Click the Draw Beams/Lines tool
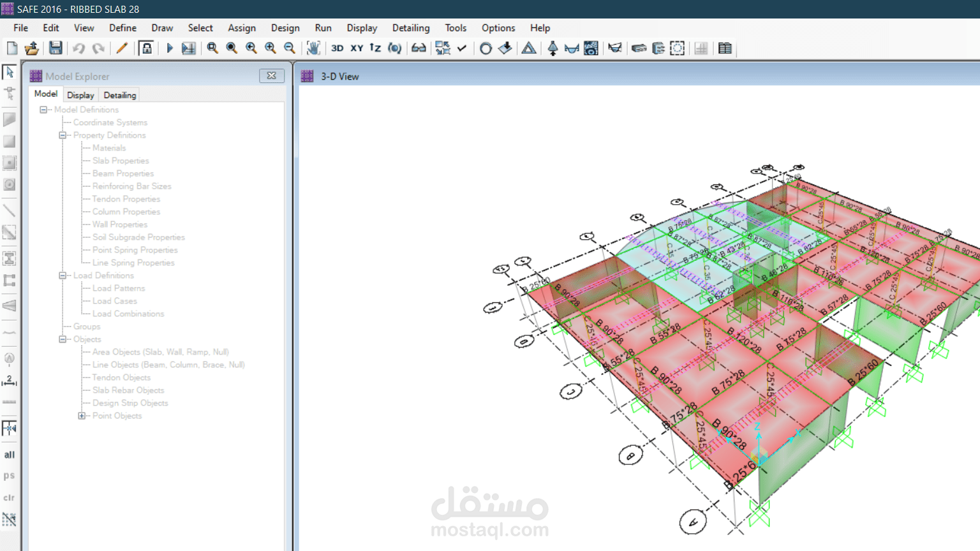The height and width of the screenshot is (551, 980). (10, 210)
